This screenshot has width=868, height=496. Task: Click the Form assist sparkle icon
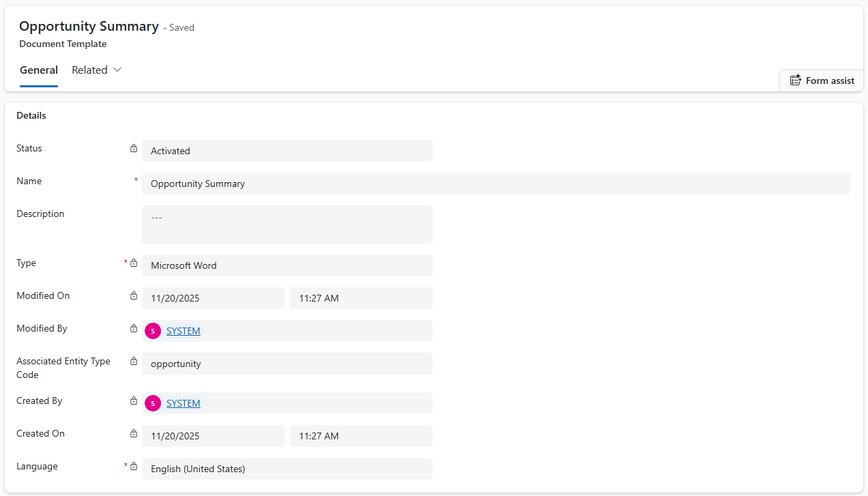pyautogui.click(x=795, y=81)
